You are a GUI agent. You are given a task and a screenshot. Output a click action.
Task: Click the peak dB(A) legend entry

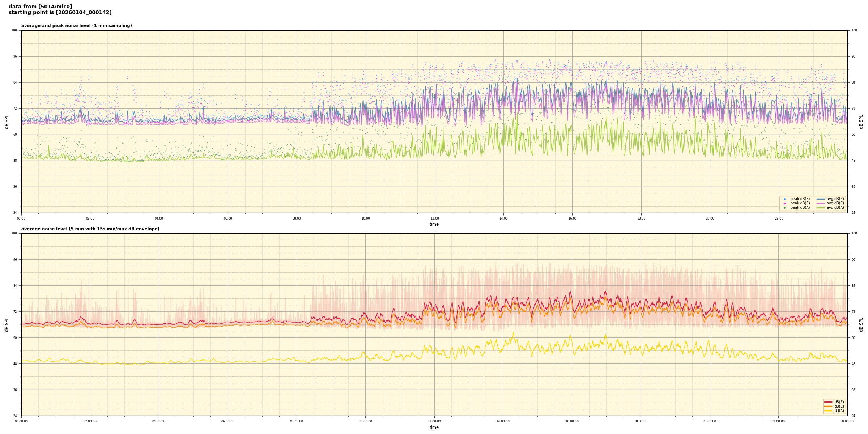pos(800,208)
